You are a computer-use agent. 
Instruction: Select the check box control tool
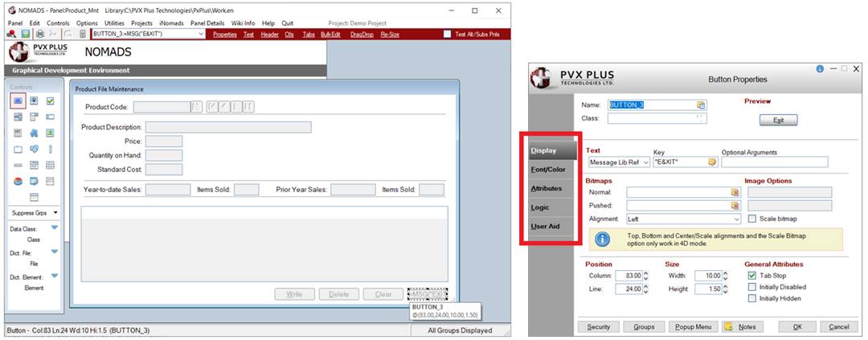click(x=50, y=101)
